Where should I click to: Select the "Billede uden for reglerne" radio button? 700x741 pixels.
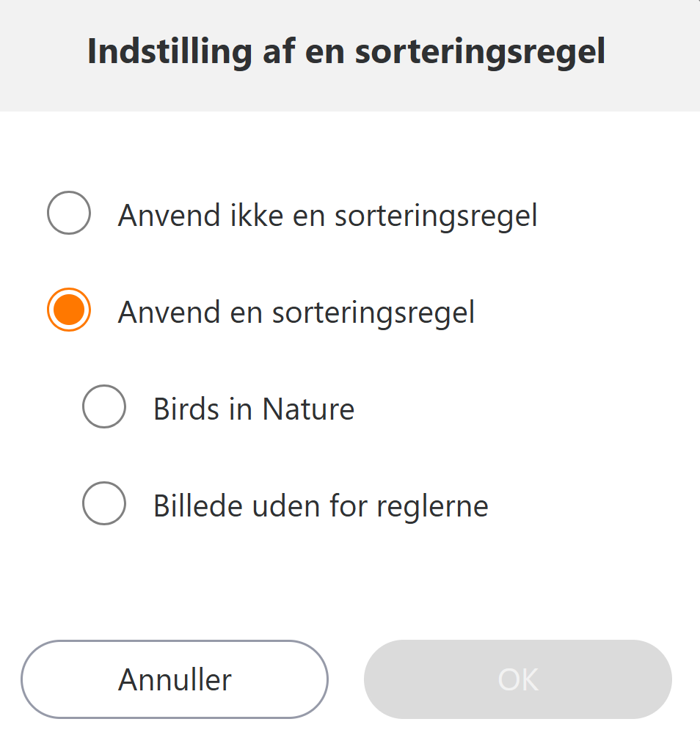(x=104, y=503)
